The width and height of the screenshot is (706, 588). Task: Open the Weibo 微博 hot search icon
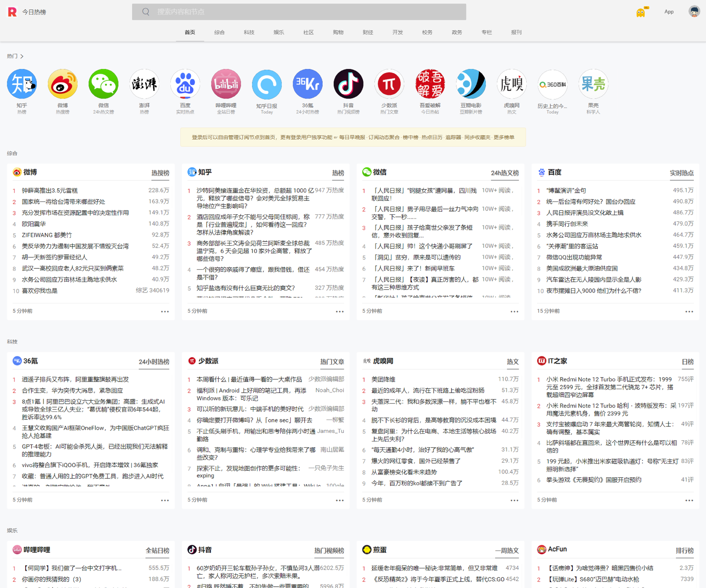[x=63, y=84]
